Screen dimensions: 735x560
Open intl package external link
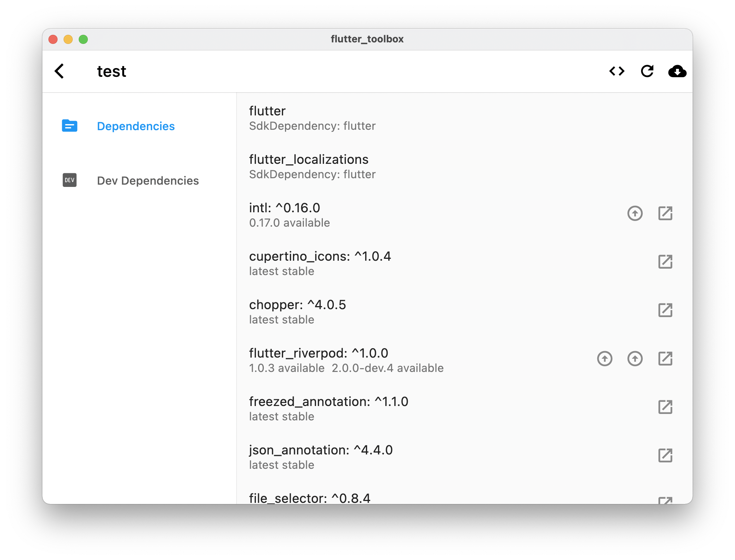click(665, 213)
